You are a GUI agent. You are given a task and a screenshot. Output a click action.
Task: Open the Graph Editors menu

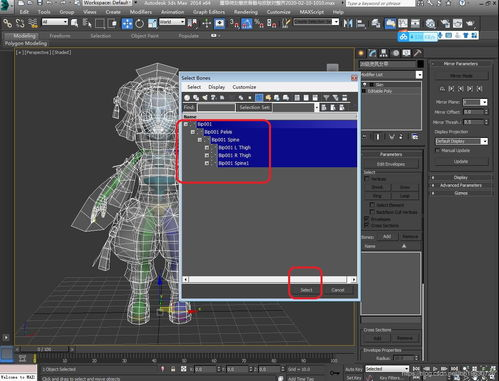coord(209,12)
